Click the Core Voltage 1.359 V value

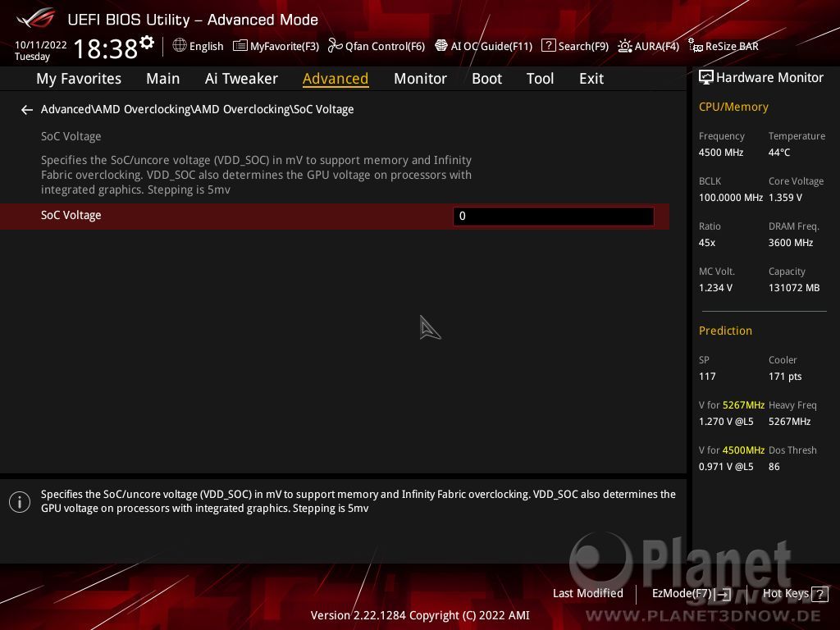click(785, 198)
